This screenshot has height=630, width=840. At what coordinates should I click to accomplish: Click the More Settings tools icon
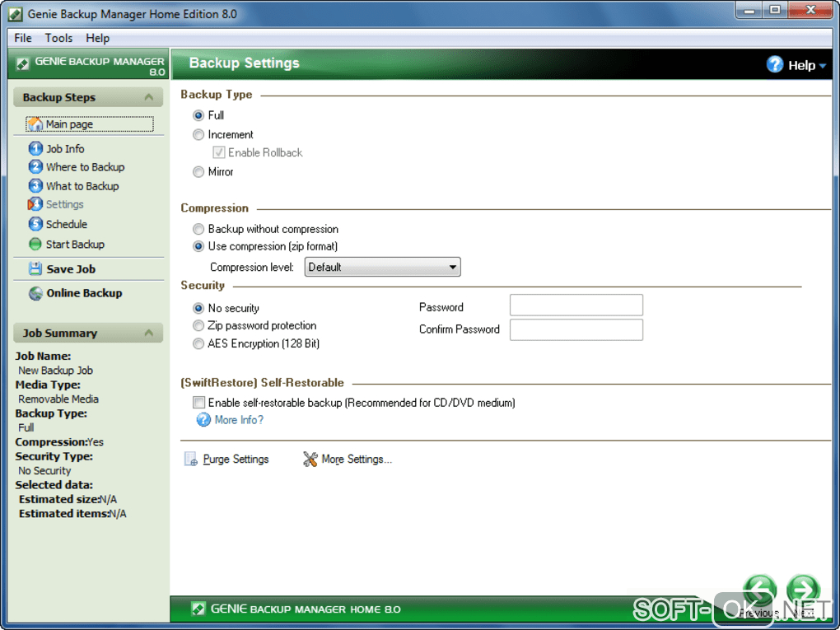(x=310, y=459)
